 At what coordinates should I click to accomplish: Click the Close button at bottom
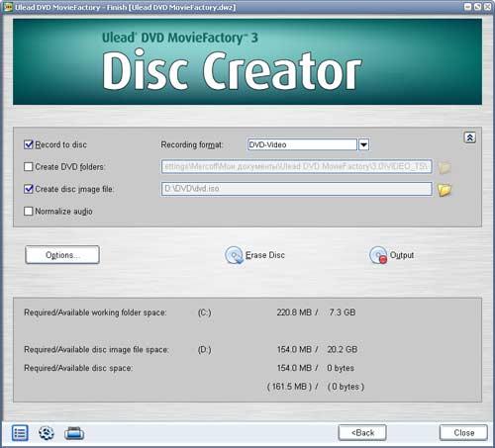[x=463, y=432]
